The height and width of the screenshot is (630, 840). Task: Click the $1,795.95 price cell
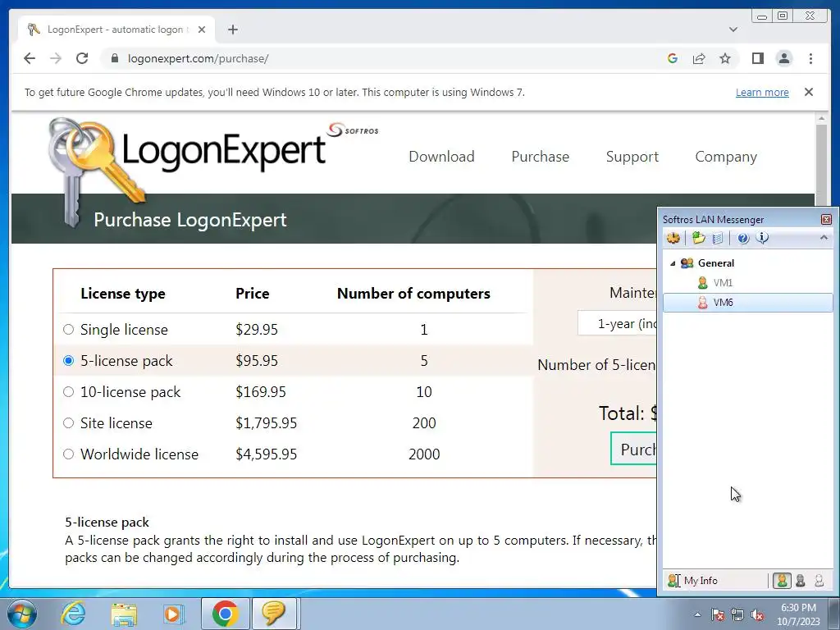coord(267,422)
